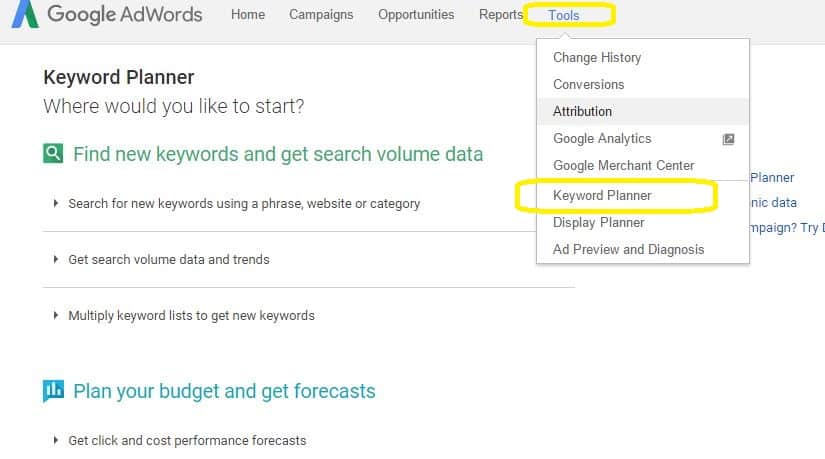Click Find new keywords heading
The width and height of the screenshot is (825, 459).
point(278,154)
